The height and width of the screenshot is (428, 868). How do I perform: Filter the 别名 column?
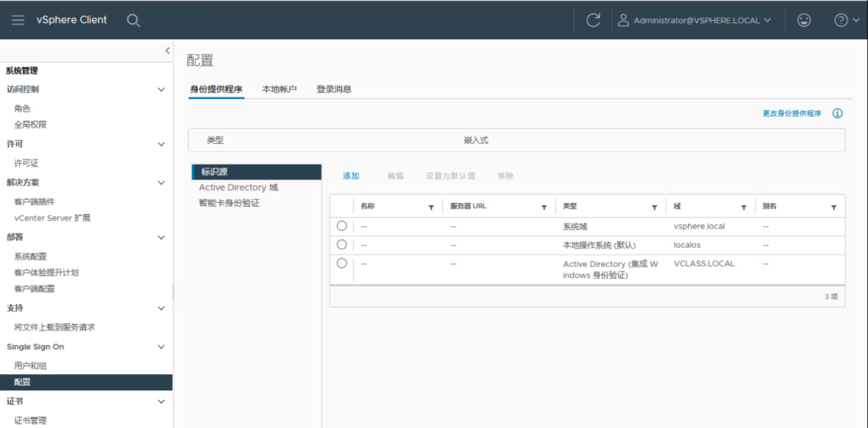(833, 208)
